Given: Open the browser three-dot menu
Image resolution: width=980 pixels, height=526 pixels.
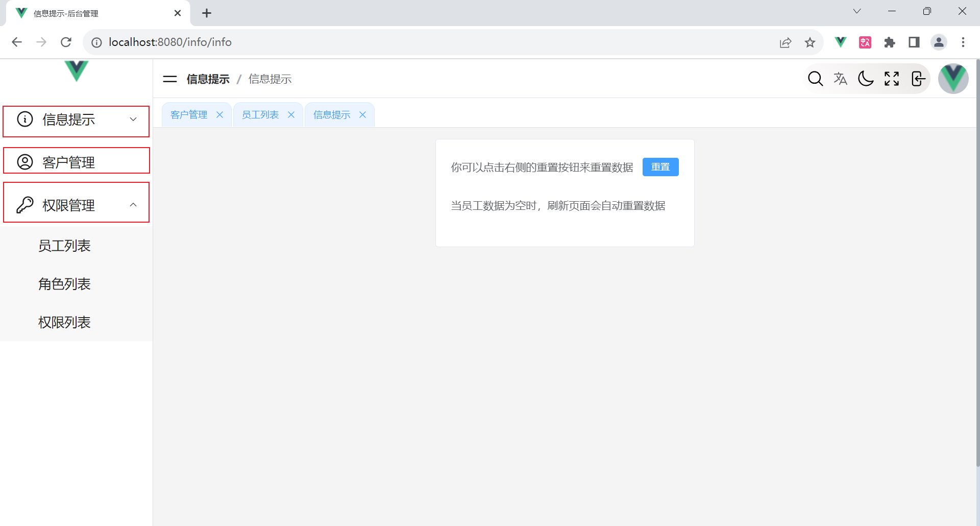Looking at the screenshot, I should (963, 42).
